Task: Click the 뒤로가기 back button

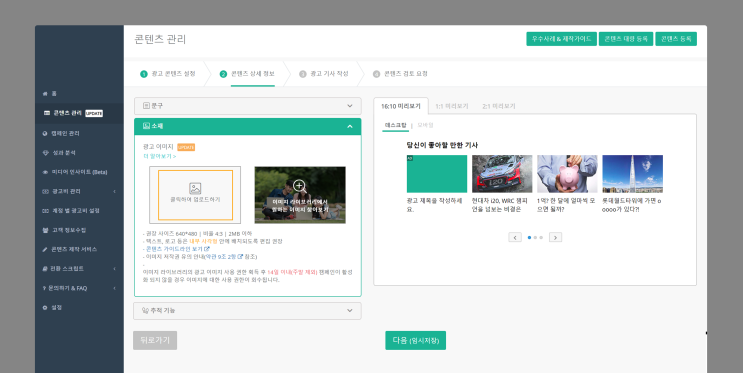Action: (155, 341)
